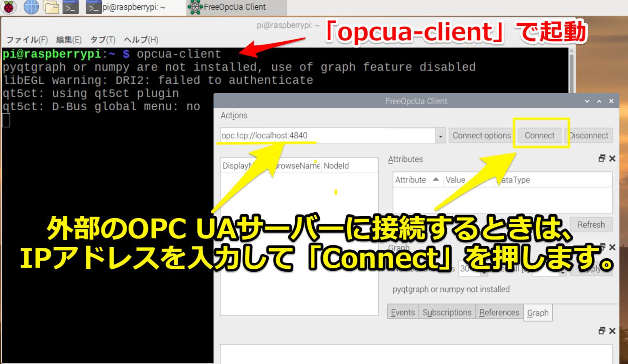Undock the Attributes panel using its float icon

point(601,158)
